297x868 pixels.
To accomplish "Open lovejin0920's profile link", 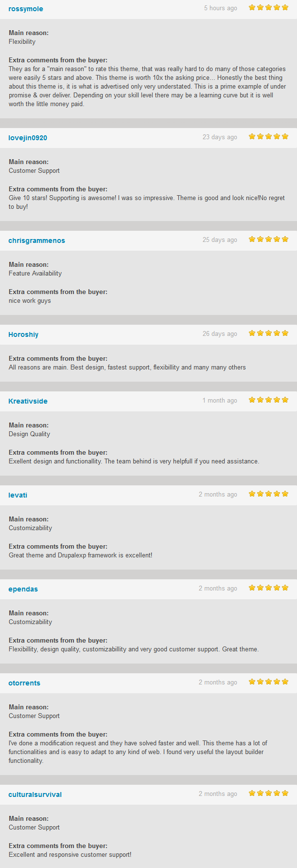I will pos(28,138).
